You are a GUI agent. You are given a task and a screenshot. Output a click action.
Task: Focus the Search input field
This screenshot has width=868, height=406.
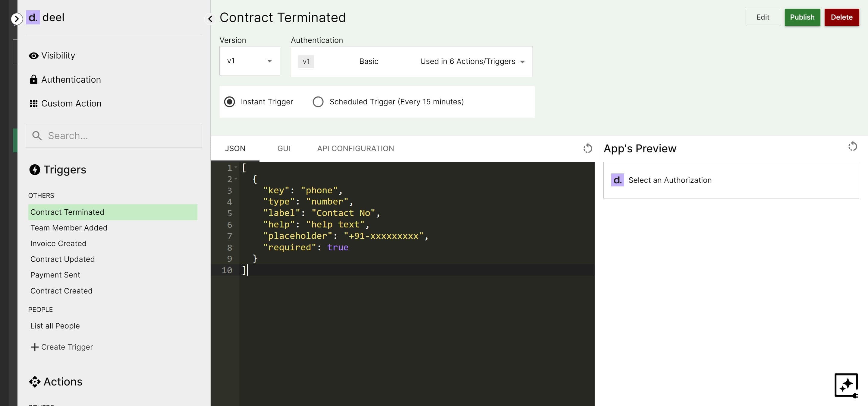pos(114,135)
